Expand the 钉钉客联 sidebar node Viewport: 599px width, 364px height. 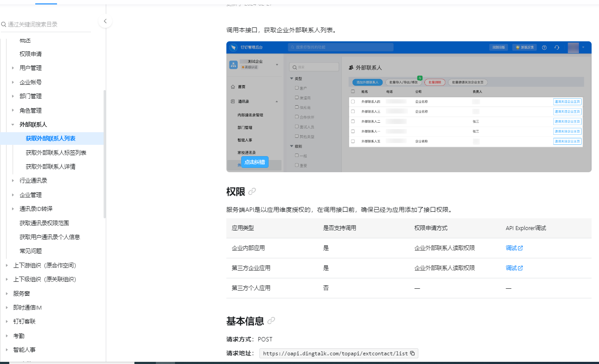7,321
